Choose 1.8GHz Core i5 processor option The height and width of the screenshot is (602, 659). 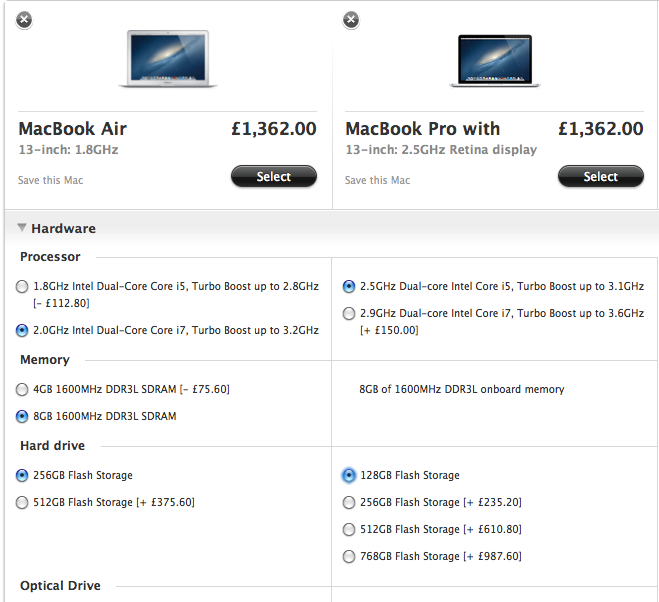point(22,287)
